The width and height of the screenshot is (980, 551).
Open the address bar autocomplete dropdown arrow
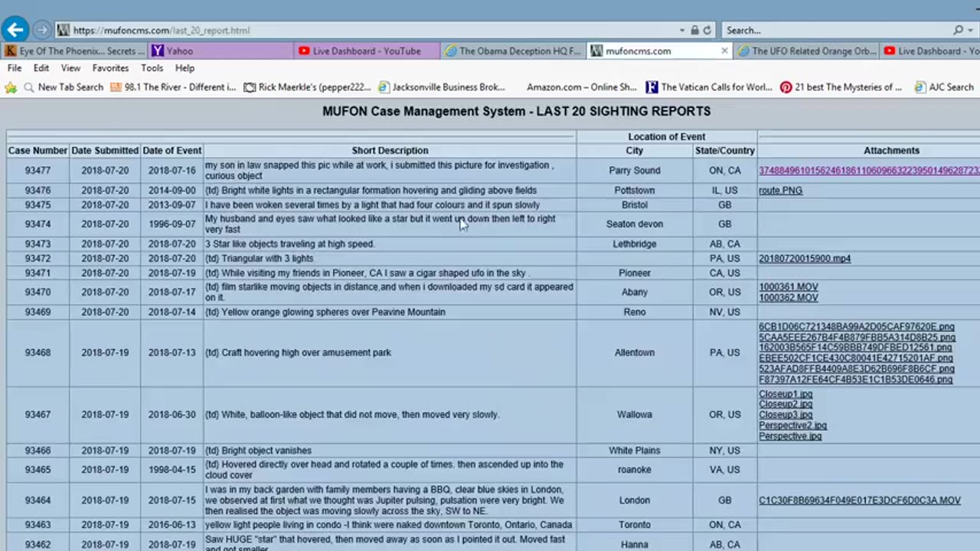pos(681,31)
